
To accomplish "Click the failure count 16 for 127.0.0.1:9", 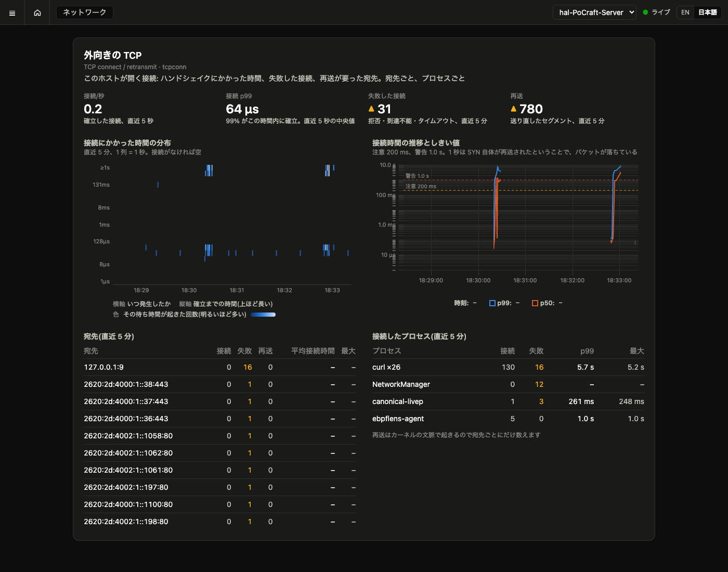I will coord(248,367).
